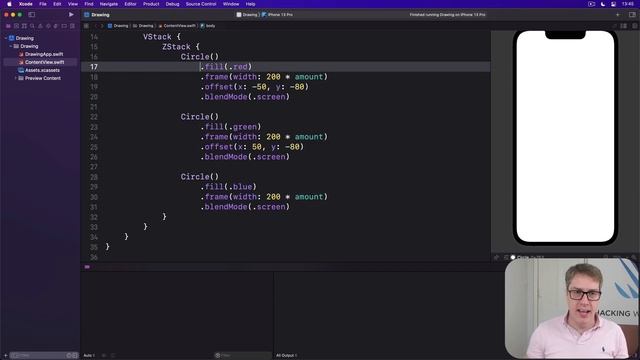Viewport: 640px width, 360px height.
Task: Open the File menu
Action: tap(43, 4)
